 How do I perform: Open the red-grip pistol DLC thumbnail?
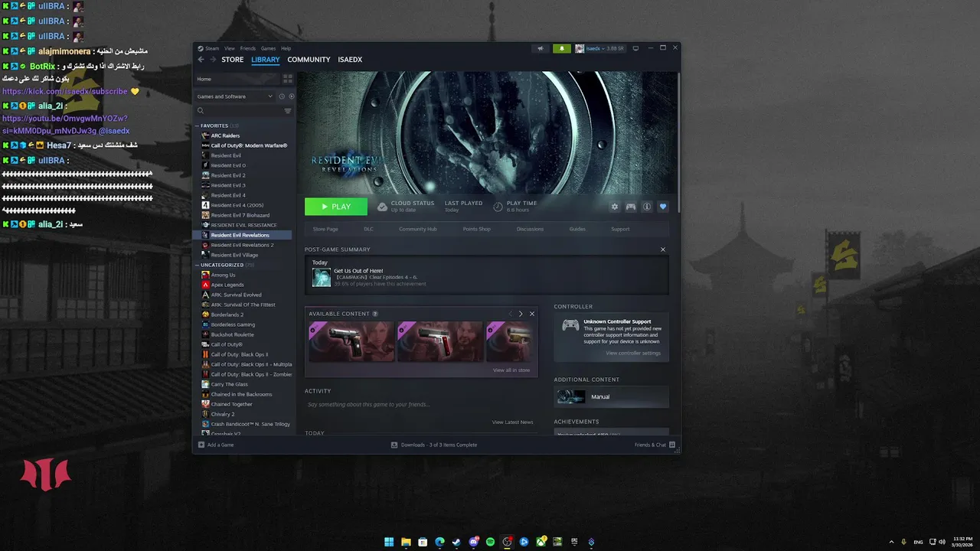(x=440, y=341)
